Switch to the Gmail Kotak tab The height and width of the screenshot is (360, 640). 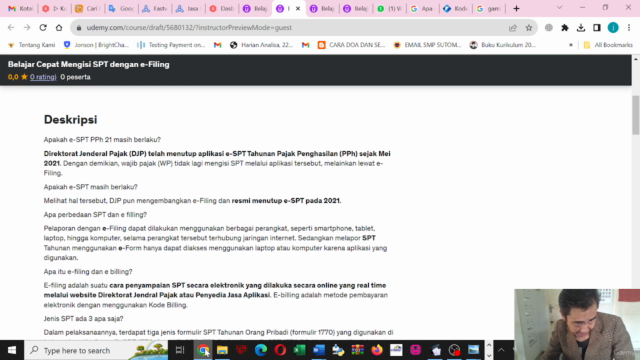tap(20, 9)
